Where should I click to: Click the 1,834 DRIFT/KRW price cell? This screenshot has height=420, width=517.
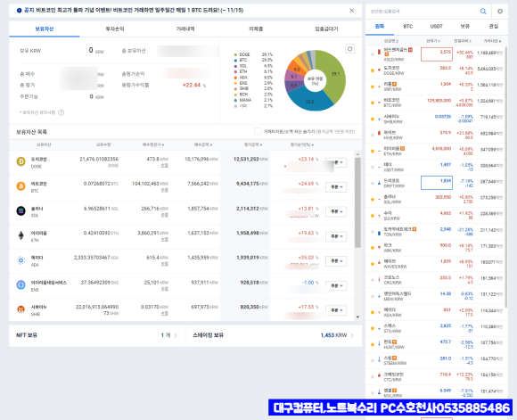(437, 183)
